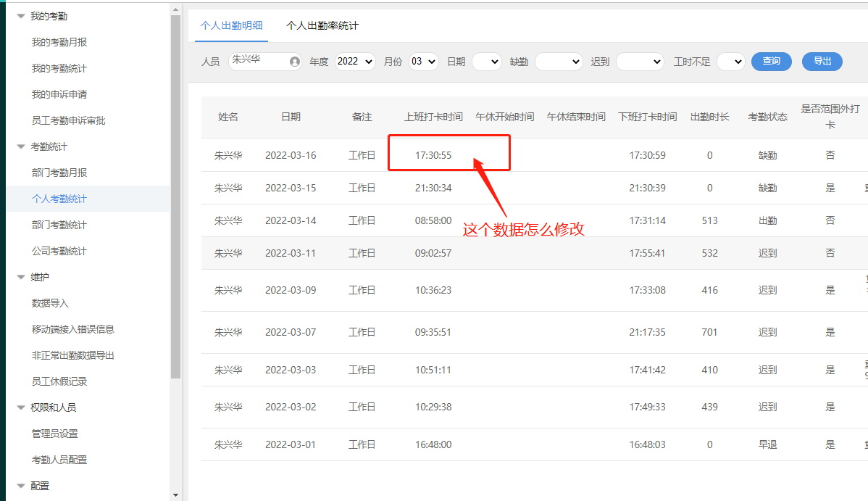The height and width of the screenshot is (501, 868).
Task: Open 我的考勤月报 in sidebar
Action: [x=59, y=42]
